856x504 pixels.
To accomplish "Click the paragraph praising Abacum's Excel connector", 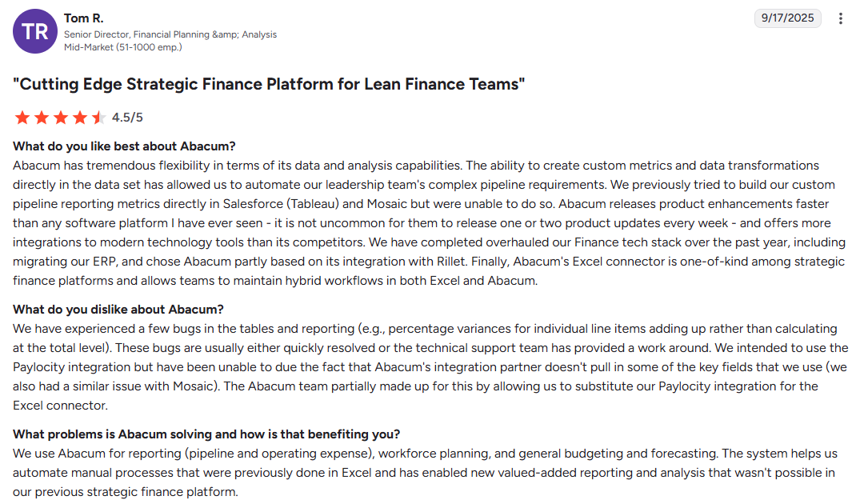I will [428, 223].
